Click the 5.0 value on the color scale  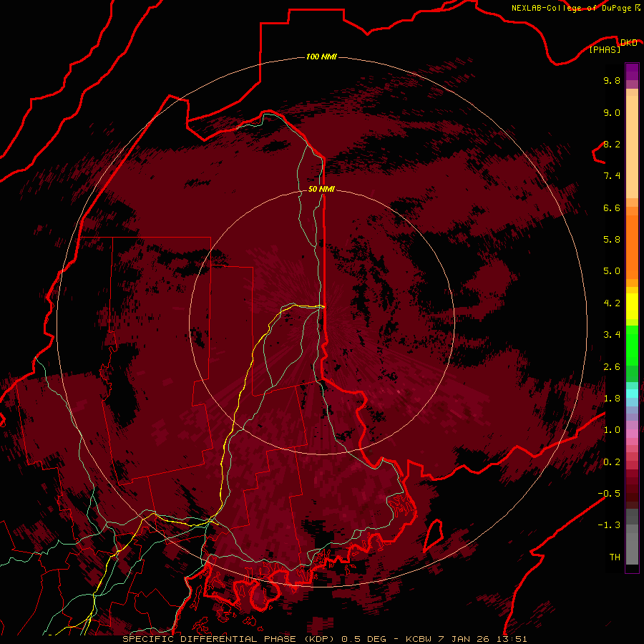[612, 271]
